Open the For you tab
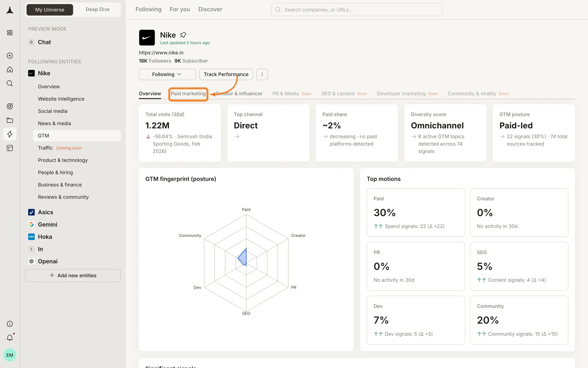This screenshot has height=368, width=588. [x=180, y=9]
